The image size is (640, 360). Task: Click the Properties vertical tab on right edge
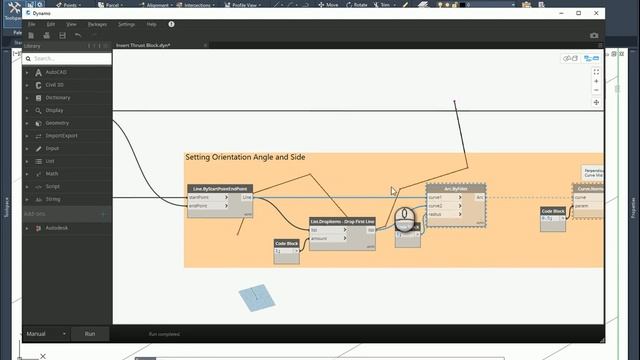coord(633,207)
